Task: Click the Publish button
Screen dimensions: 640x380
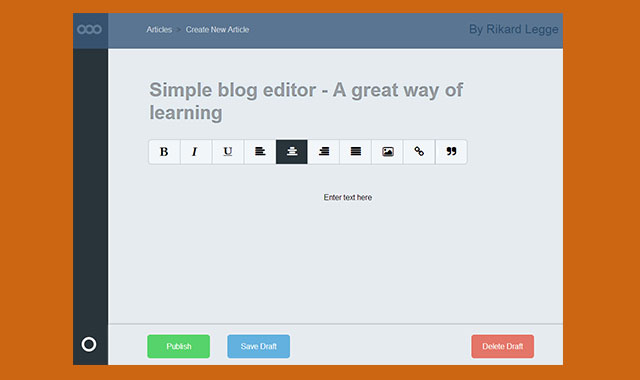Action: pyautogui.click(x=179, y=347)
